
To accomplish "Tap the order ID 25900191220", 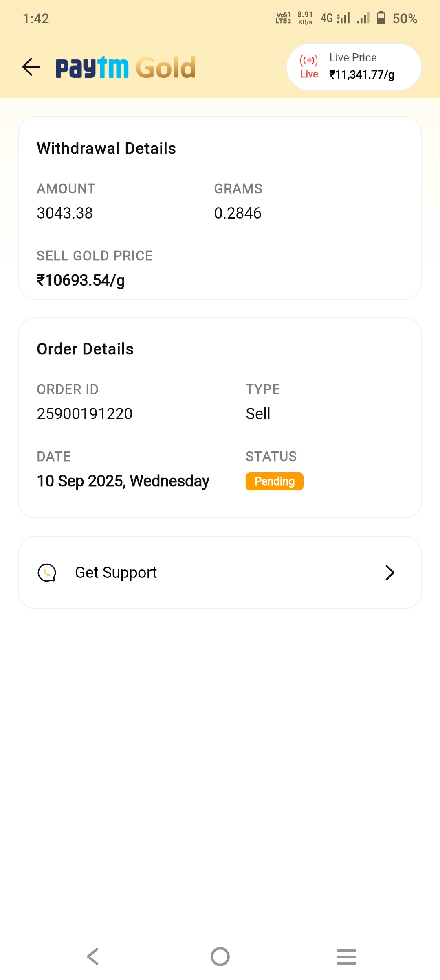I will [x=85, y=414].
